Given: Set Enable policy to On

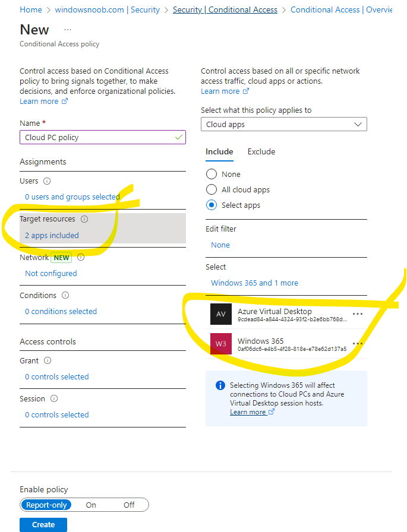Looking at the screenshot, I should 91,505.
